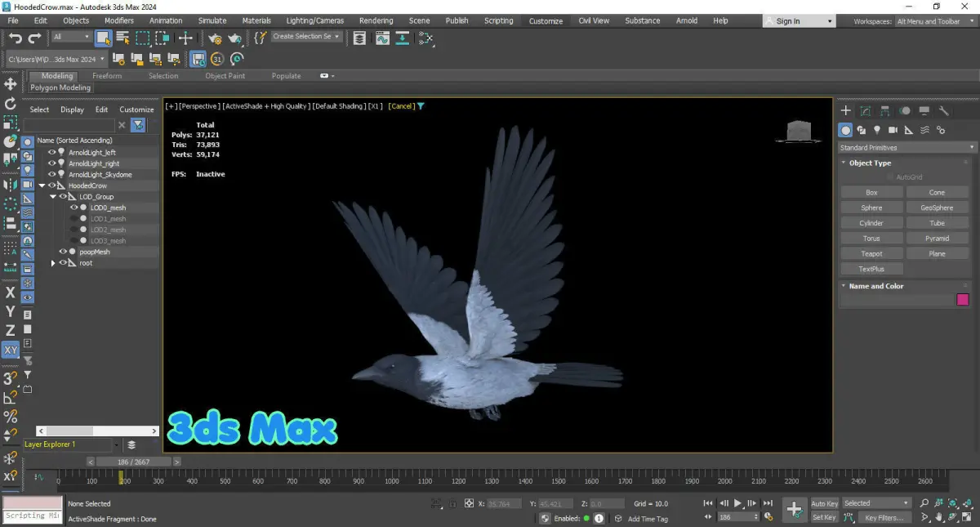This screenshot has height=527, width=980.
Task: Toggle the Auto Key animation mode
Action: point(824,503)
